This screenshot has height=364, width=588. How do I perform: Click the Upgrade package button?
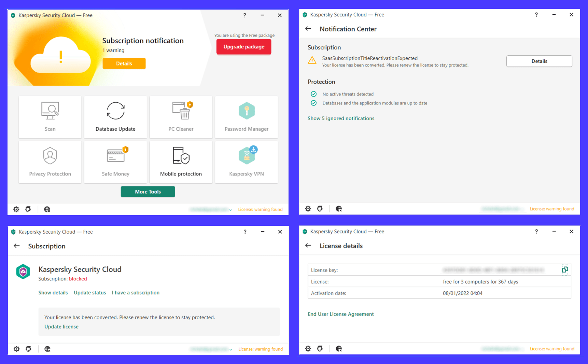[244, 47]
